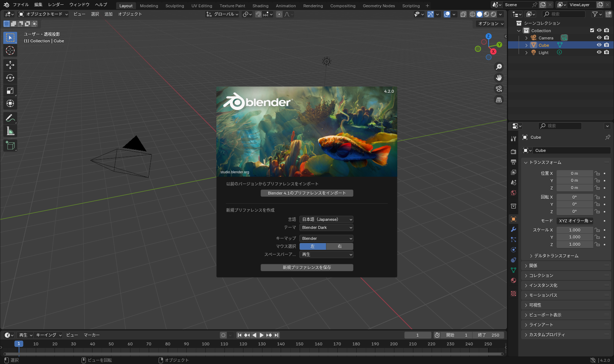Open the レンダー menu
Viewport: 614px width, 364px height.
pos(56,4)
